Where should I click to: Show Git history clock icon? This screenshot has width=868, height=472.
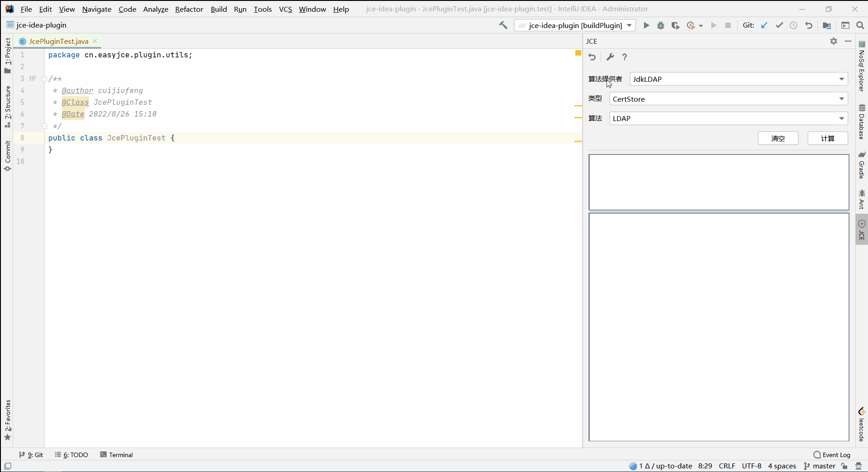(x=793, y=25)
